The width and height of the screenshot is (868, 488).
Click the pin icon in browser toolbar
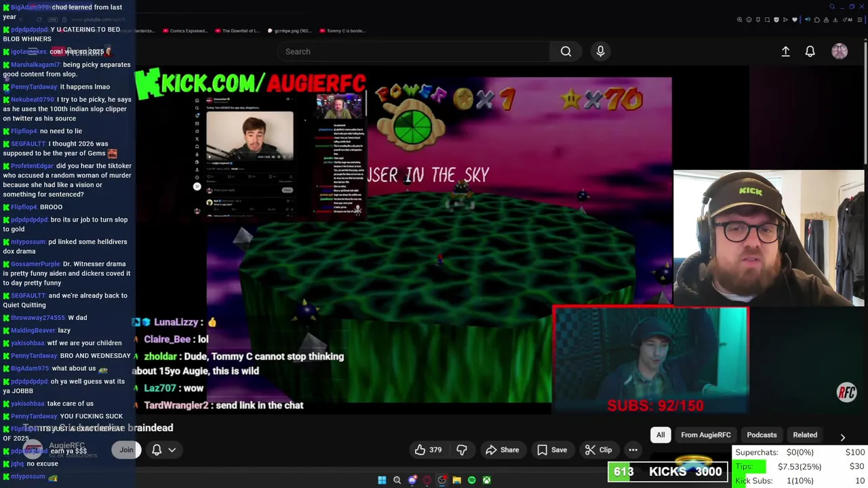[758, 20]
